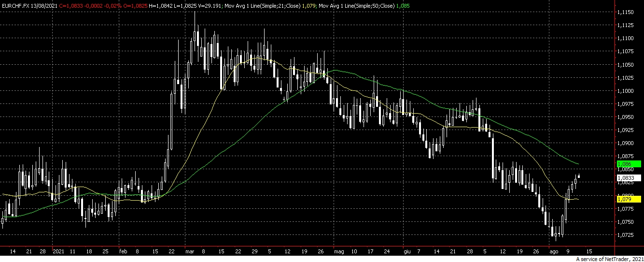The height and width of the screenshot is (262, 644).
Task: Click the 1,1075 price axis label
Action: [x=626, y=51]
